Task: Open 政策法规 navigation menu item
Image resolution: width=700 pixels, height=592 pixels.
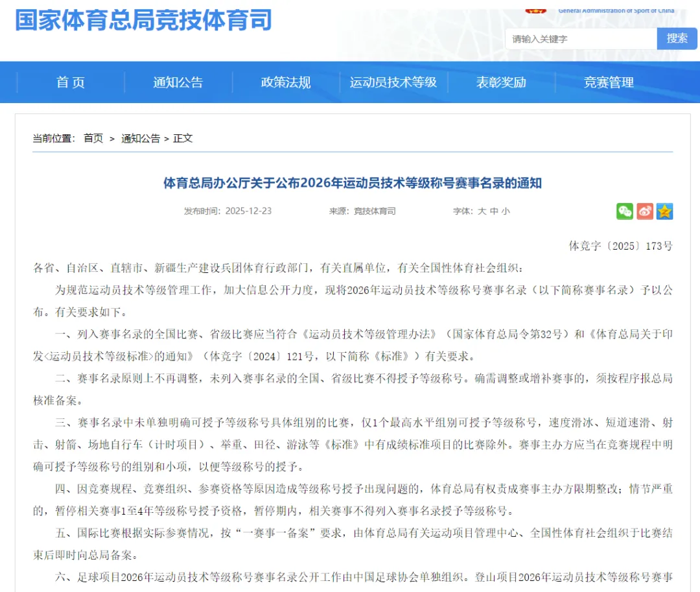Action: 286,82
